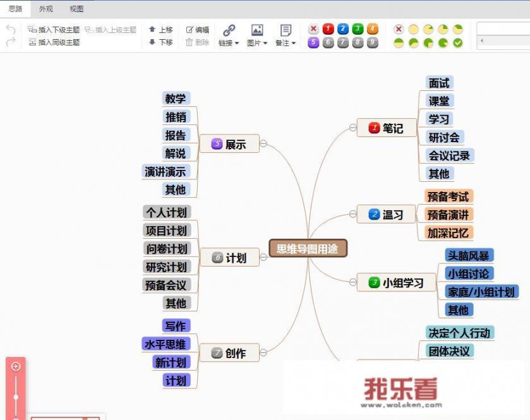Set progress to half-filled circle icon

[x=399, y=43]
